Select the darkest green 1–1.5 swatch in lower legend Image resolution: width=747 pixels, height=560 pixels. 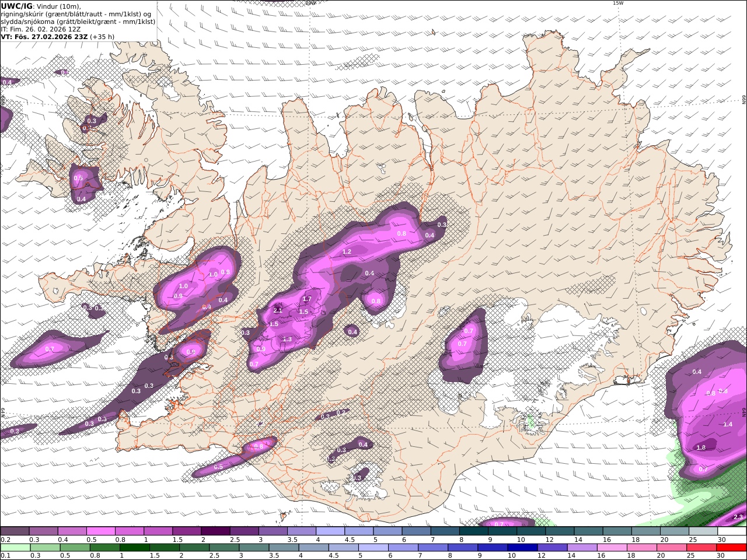tap(133, 547)
